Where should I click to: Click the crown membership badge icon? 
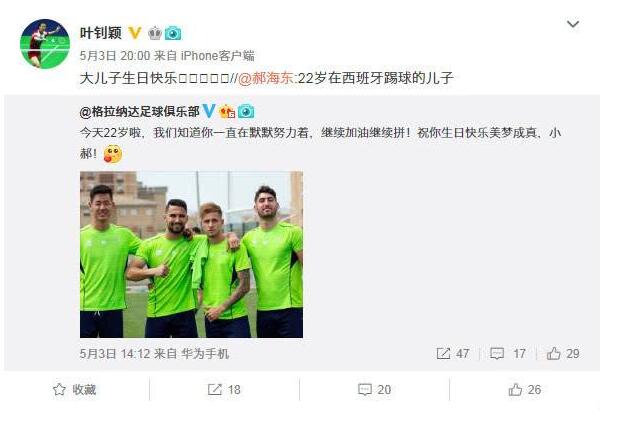click(154, 33)
